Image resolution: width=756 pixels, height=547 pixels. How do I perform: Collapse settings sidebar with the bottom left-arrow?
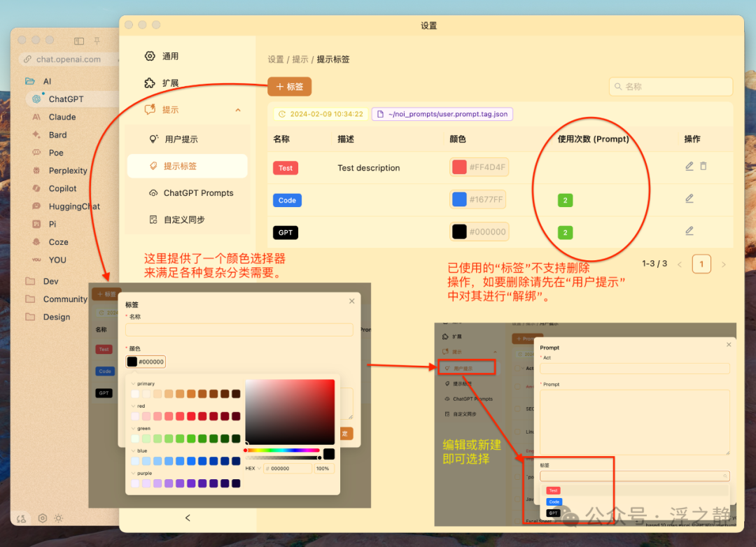pyautogui.click(x=188, y=518)
